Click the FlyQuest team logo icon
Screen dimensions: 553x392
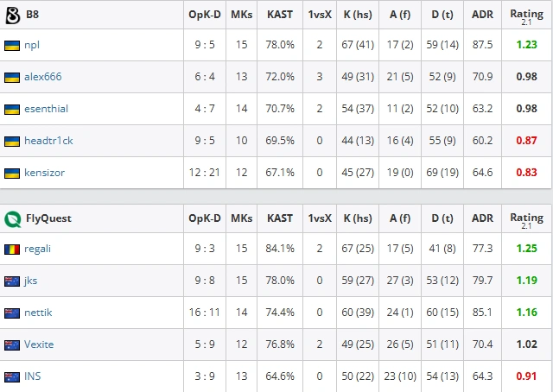[13, 219]
